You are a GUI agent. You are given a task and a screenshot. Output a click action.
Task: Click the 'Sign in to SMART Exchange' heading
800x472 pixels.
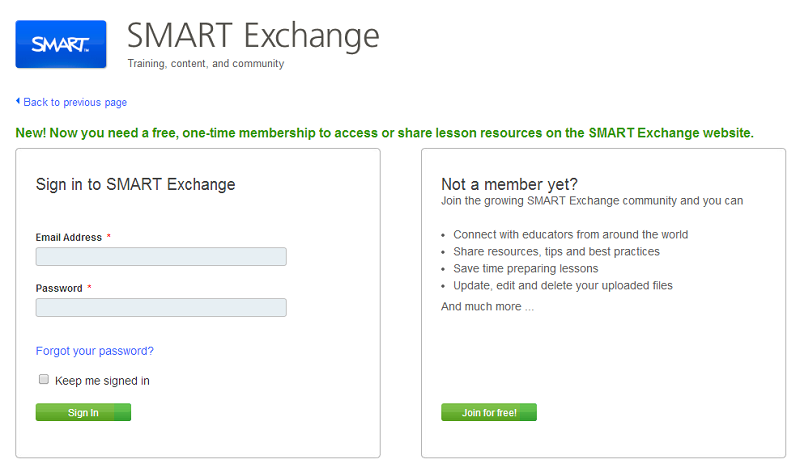click(136, 184)
